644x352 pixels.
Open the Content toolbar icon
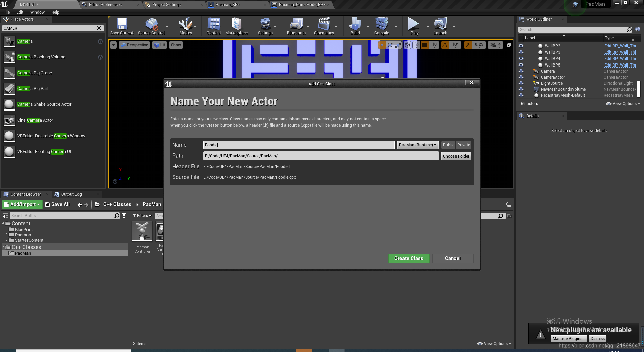[214, 26]
